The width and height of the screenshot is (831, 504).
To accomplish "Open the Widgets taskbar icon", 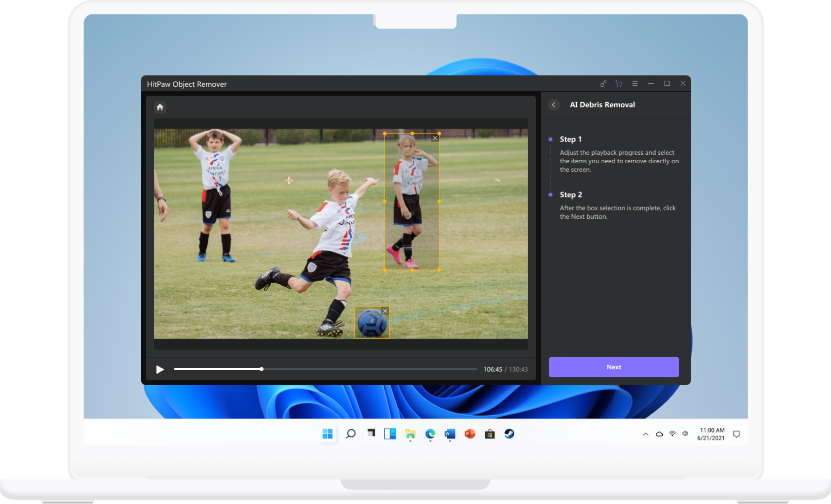I will (x=390, y=434).
